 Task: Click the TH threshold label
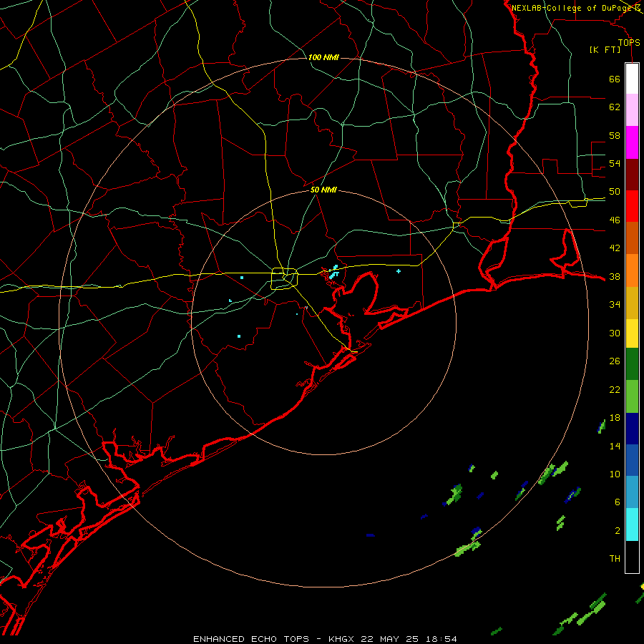click(615, 559)
